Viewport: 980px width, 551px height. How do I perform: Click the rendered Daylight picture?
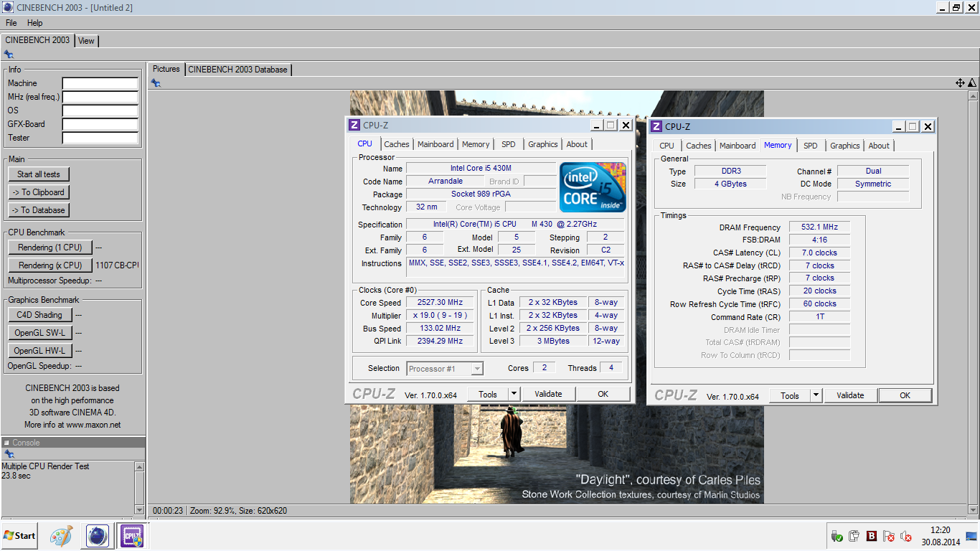click(x=557, y=297)
